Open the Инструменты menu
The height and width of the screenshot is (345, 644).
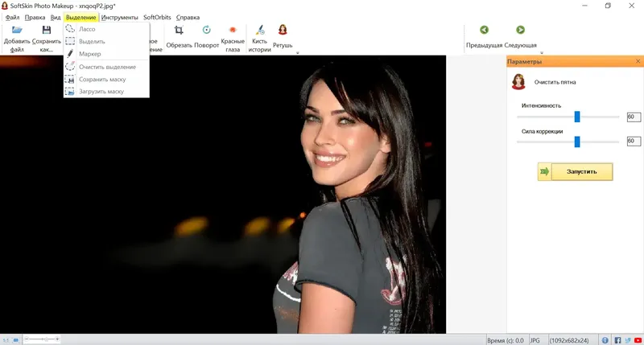click(x=119, y=17)
